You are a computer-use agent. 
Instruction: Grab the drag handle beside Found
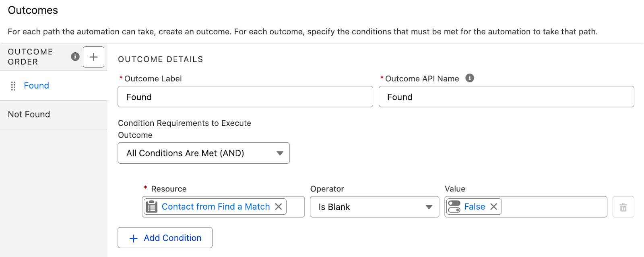tap(13, 86)
